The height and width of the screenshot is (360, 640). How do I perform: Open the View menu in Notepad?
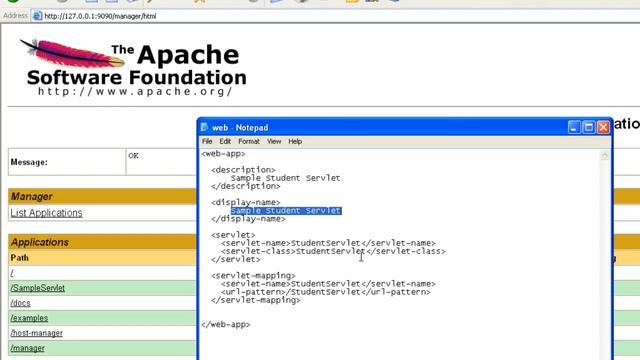[x=274, y=141]
